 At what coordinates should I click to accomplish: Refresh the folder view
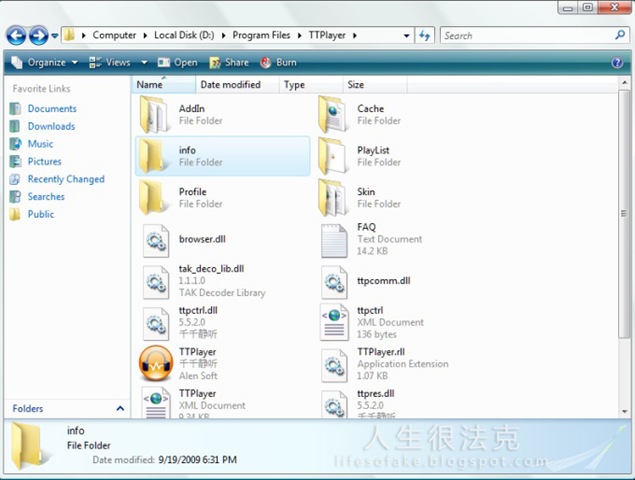coord(424,36)
